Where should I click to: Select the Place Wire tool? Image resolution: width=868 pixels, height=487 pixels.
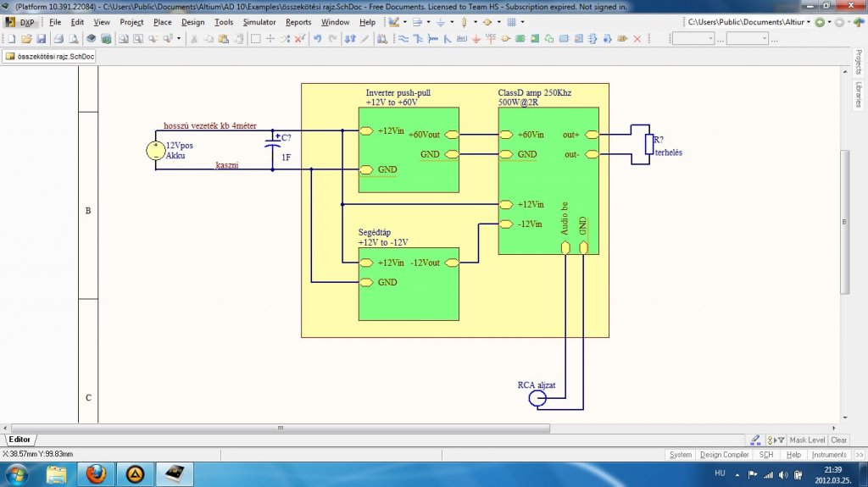pyautogui.click(x=403, y=39)
